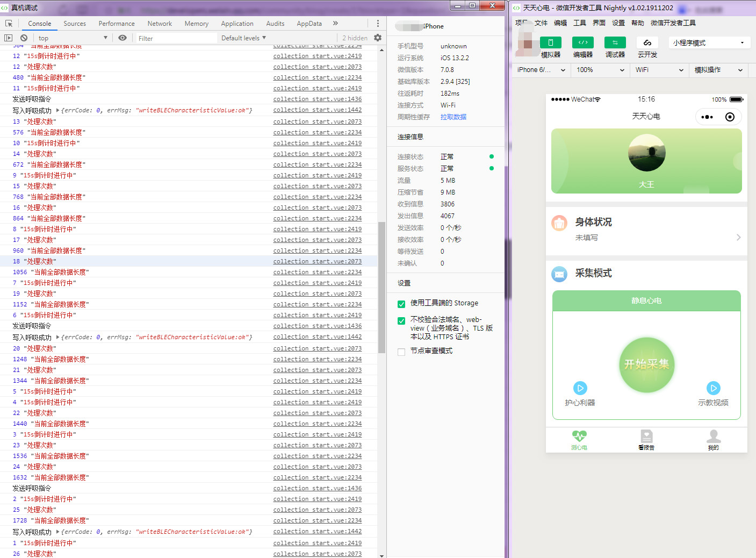Open the WiFi network dropdown
756x558 pixels.
659,70
